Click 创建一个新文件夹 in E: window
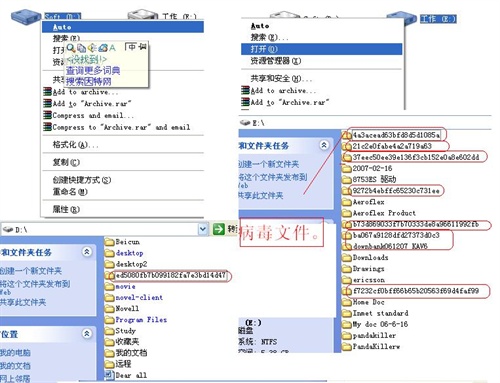 (x=269, y=164)
